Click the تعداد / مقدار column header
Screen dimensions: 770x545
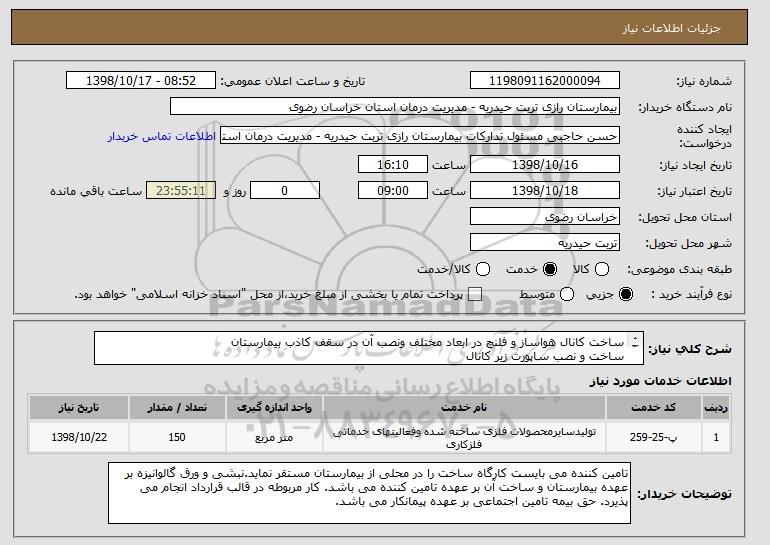pos(177,408)
